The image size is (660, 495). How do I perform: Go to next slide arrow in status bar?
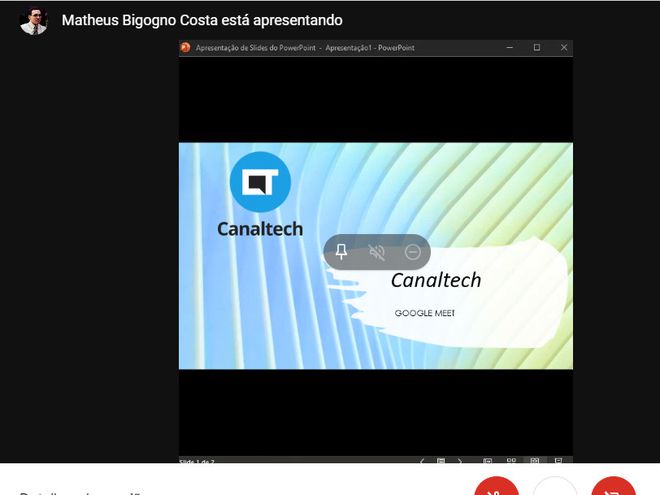(460, 460)
